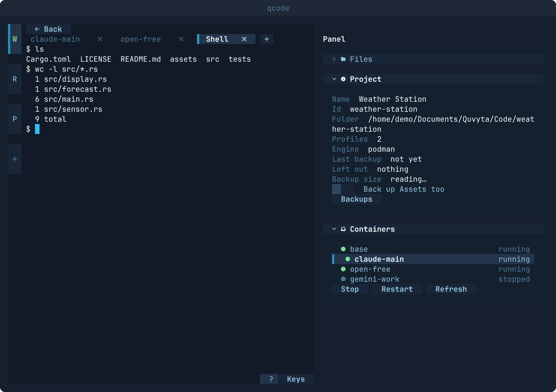Click the terminal prompt cursor
The height and width of the screenshot is (392, 556).
point(37,129)
